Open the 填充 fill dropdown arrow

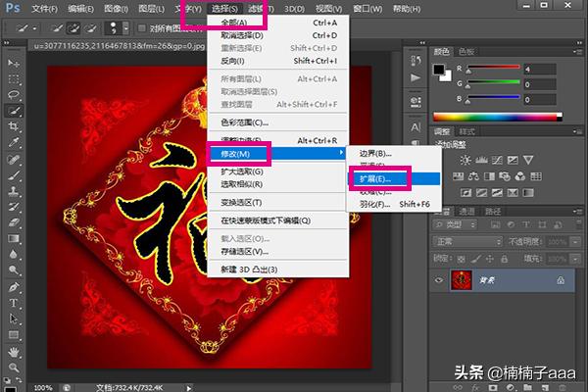(x=575, y=259)
